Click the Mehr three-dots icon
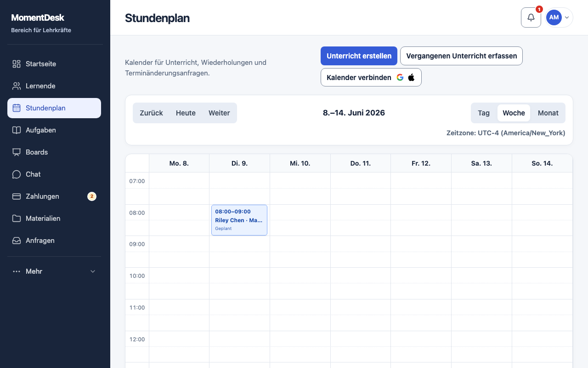Screen dimensions: 588x368 pyautogui.click(x=17, y=271)
